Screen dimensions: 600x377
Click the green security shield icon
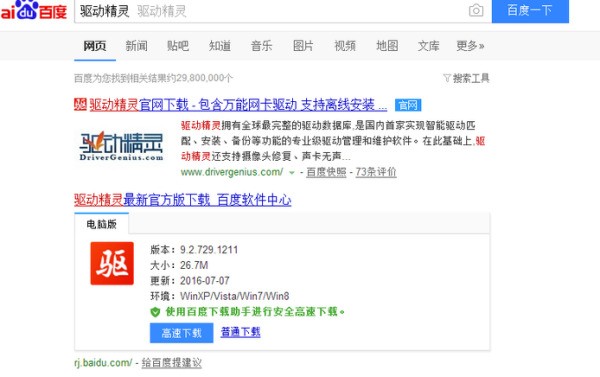click(155, 312)
